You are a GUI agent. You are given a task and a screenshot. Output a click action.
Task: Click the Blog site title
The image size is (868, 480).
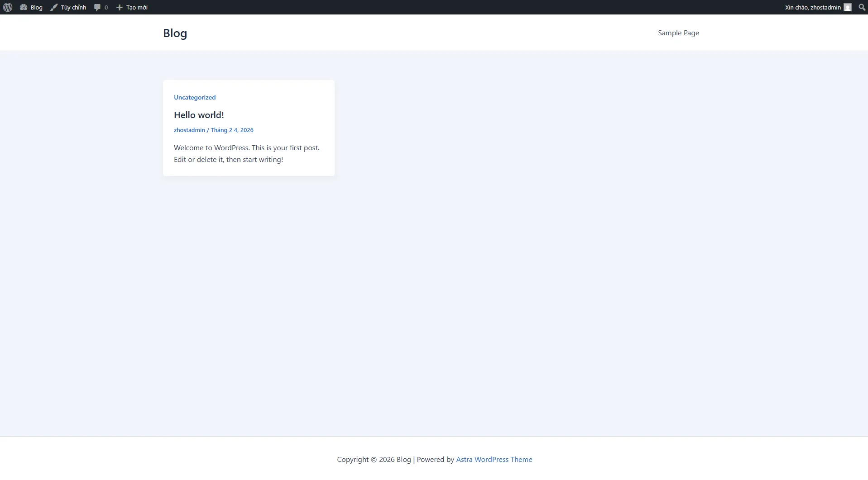175,33
